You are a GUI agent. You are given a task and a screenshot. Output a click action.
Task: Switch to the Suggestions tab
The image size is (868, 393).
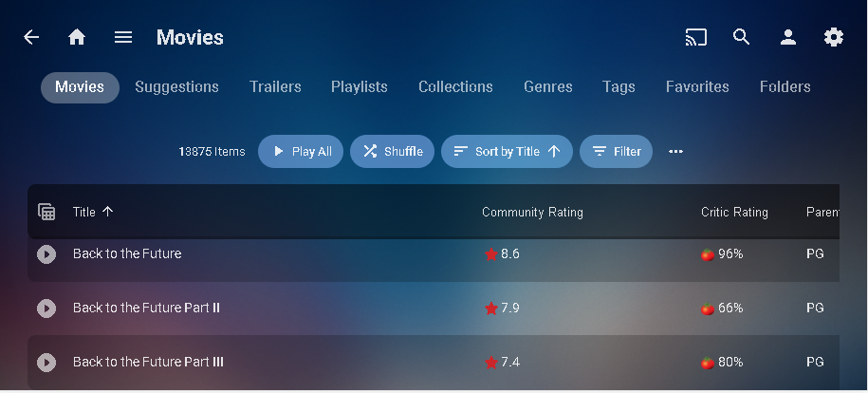coord(176,87)
